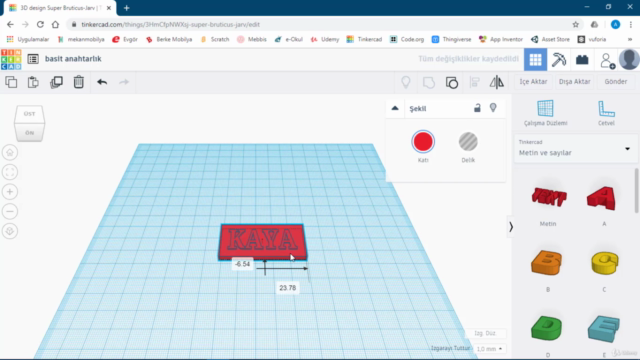Select the yellow letter C shape

(x=604, y=263)
